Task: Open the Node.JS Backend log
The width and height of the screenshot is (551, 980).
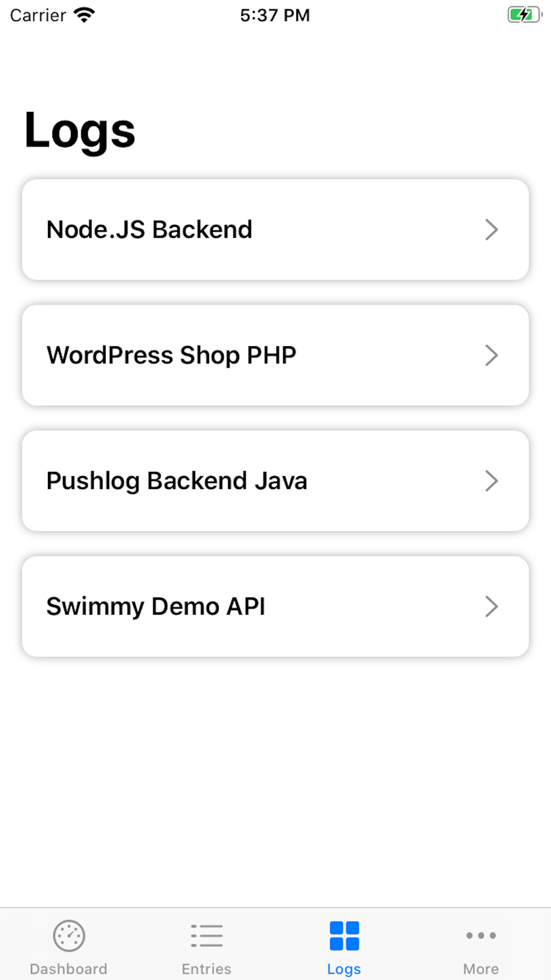Action: 149,230
